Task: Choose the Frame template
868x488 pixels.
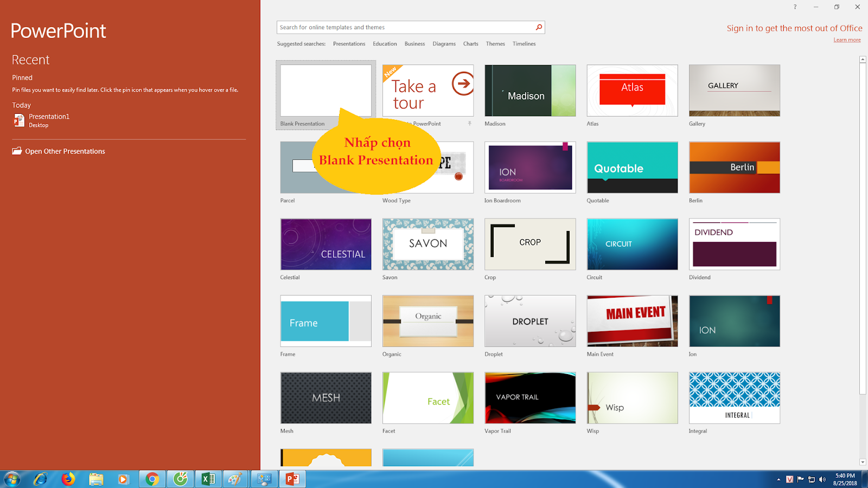Action: pos(325,321)
